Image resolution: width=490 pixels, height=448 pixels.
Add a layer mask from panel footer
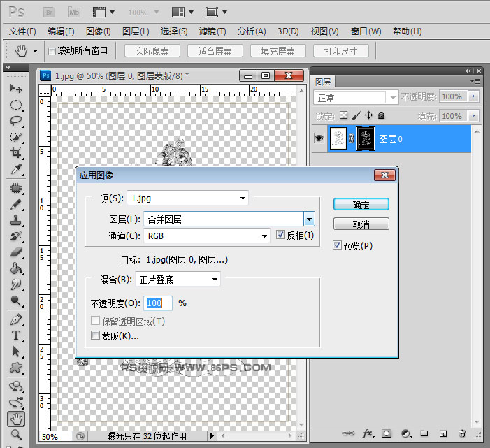click(387, 433)
